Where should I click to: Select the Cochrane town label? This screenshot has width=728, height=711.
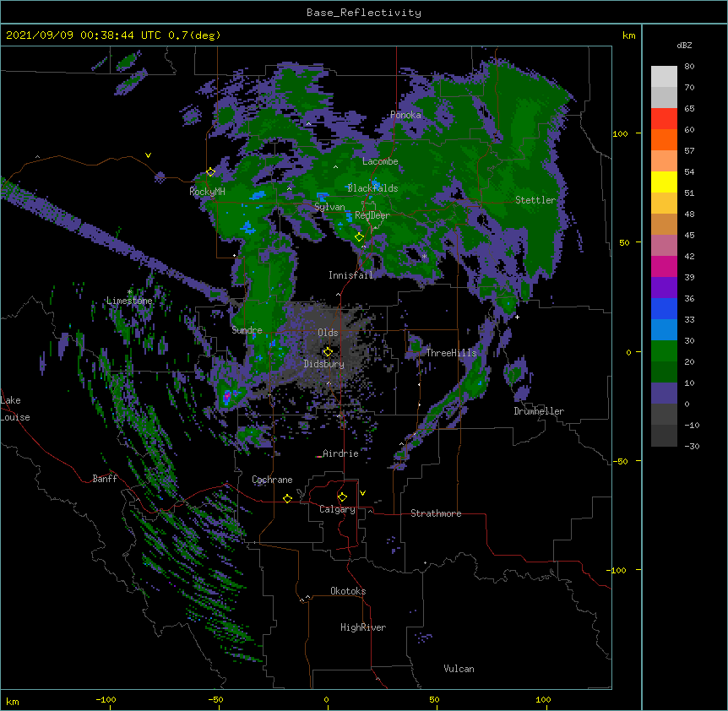[x=272, y=480]
